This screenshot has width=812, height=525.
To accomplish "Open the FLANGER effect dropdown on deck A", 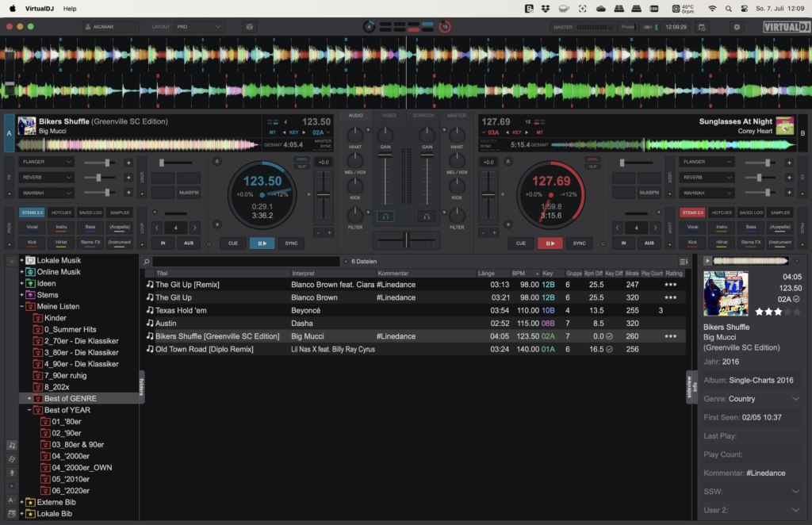I will pos(46,162).
